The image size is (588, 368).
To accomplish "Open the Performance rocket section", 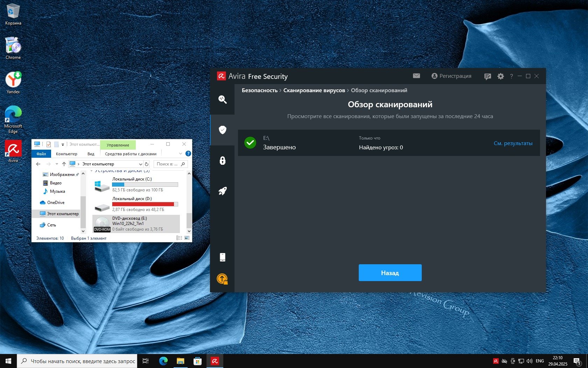I will click(222, 191).
